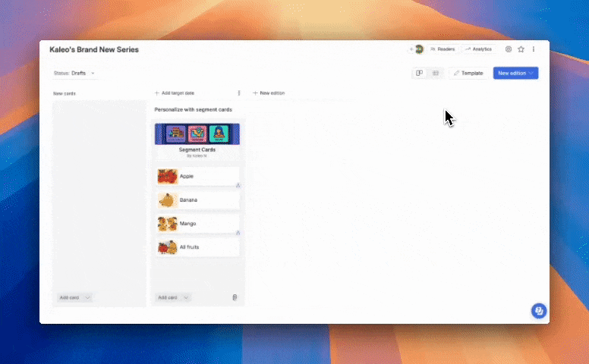Open the Status: Drafts dropdown
The width and height of the screenshot is (589, 364).
(75, 73)
